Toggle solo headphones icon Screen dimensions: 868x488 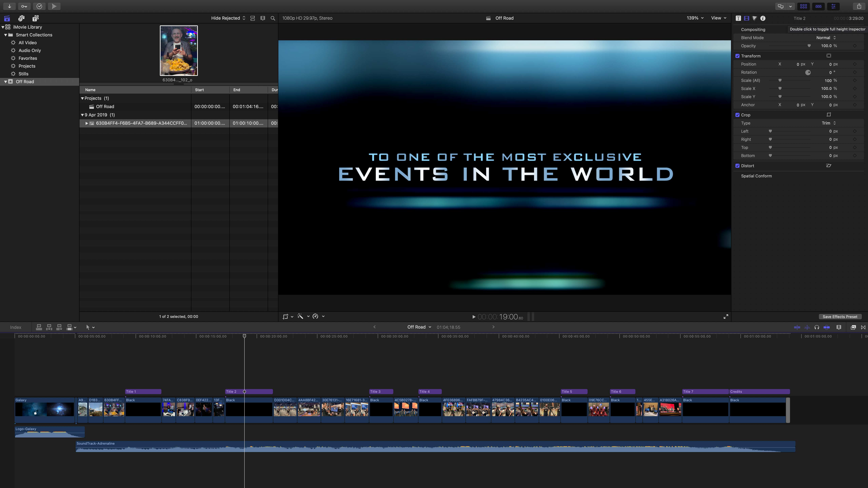pyautogui.click(x=817, y=327)
